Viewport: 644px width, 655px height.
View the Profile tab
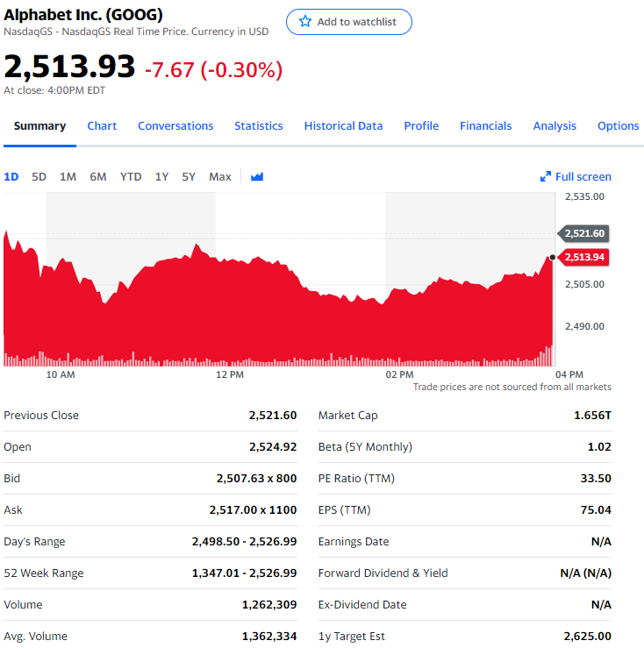(x=421, y=125)
